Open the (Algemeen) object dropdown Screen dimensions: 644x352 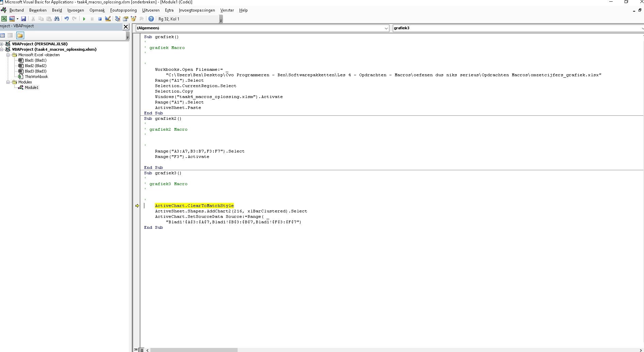tap(386, 28)
